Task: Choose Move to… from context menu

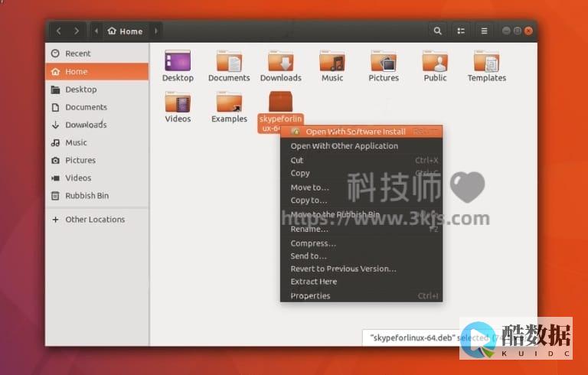Action: [x=361, y=187]
